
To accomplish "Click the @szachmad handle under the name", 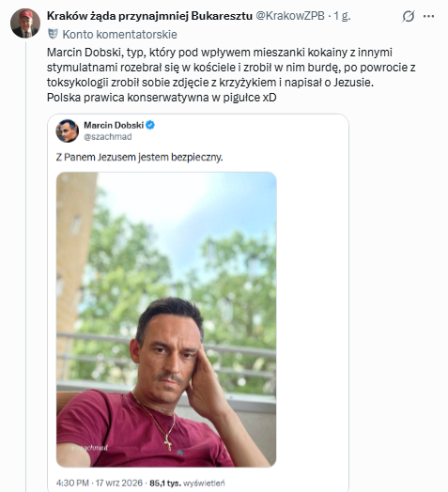I will point(108,137).
